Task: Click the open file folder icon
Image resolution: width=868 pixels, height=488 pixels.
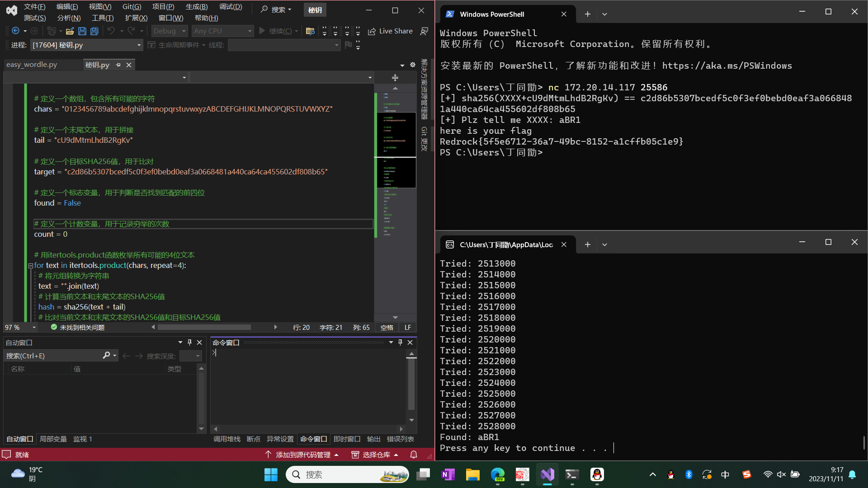Action: 70,31
